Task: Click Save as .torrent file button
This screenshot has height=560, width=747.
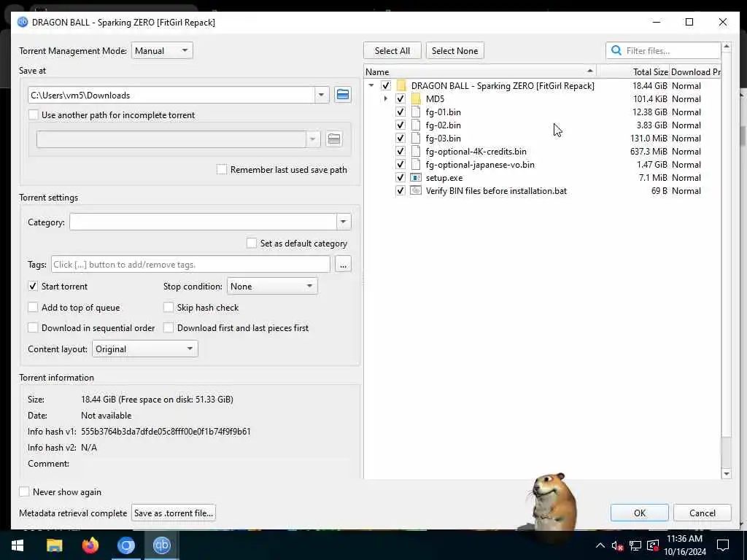Action: pyautogui.click(x=174, y=513)
